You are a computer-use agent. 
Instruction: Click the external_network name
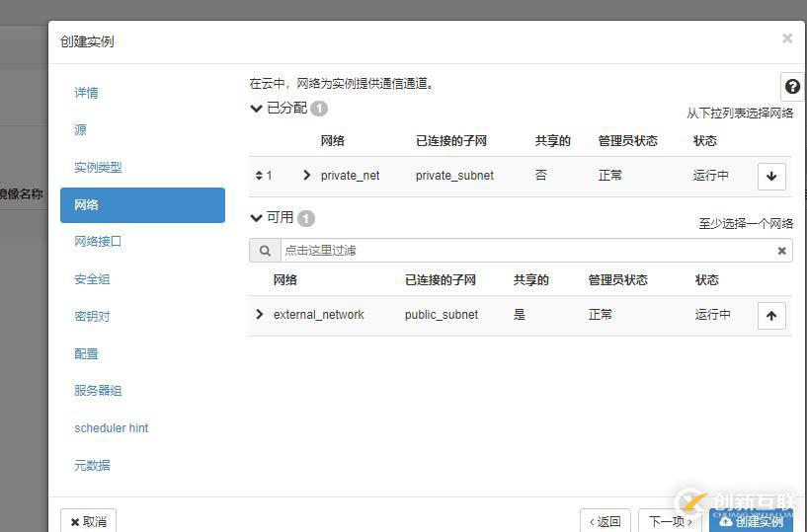point(319,314)
